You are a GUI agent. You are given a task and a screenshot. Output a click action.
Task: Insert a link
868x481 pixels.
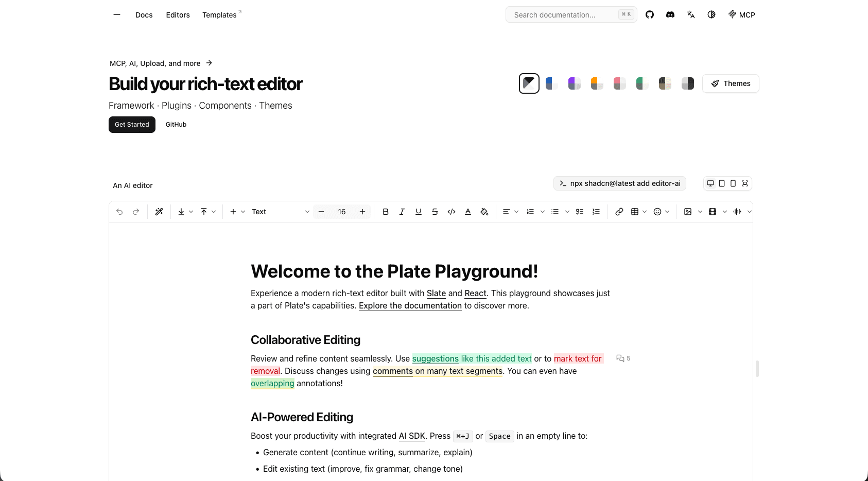point(619,212)
